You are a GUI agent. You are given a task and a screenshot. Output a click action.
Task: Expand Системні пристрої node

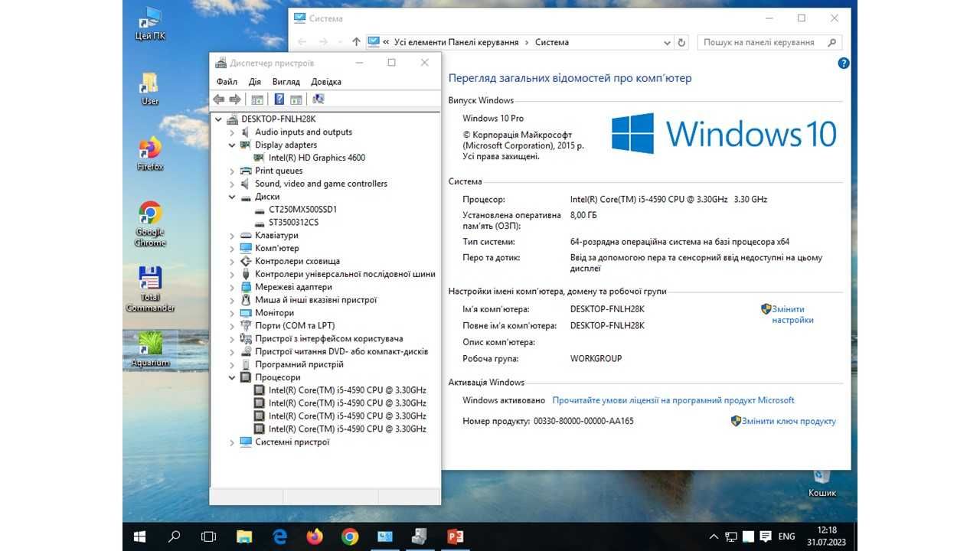pos(232,442)
